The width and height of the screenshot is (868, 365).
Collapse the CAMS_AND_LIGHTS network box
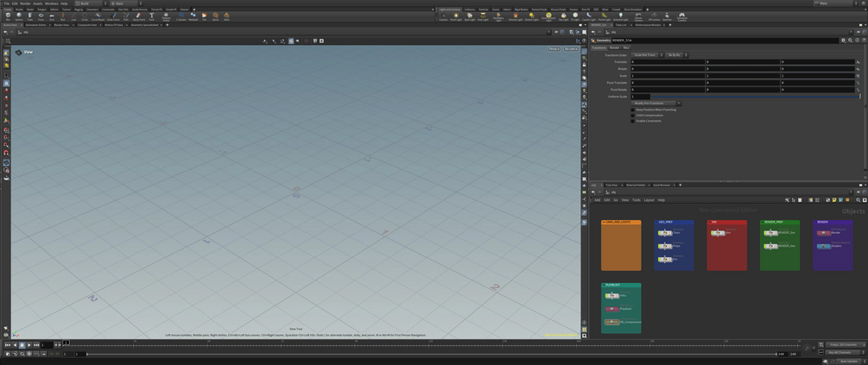(x=604, y=222)
